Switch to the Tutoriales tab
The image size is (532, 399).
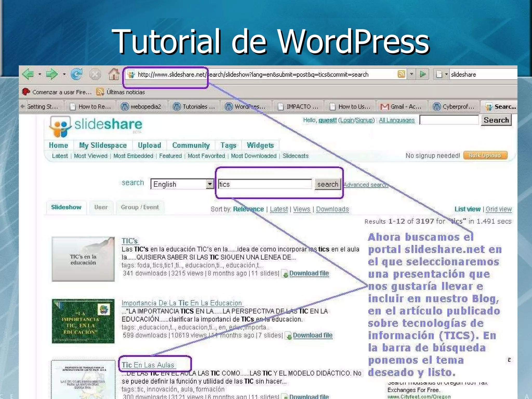click(x=194, y=107)
